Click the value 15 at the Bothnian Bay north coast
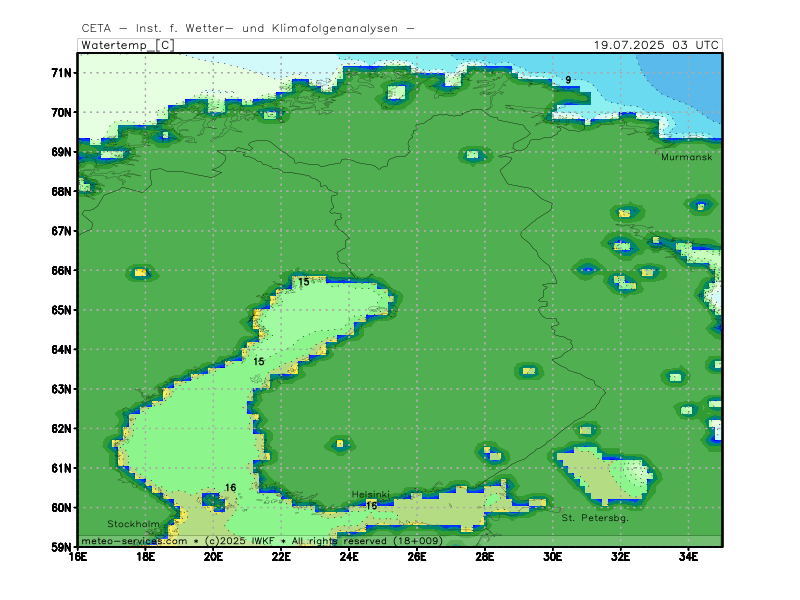800x600 pixels. tap(304, 282)
